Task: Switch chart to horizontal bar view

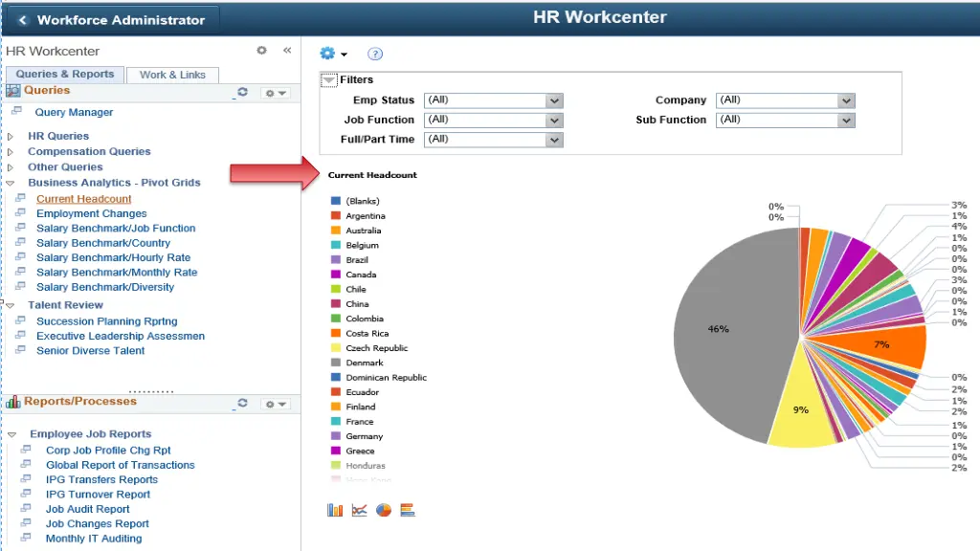Action: point(408,511)
